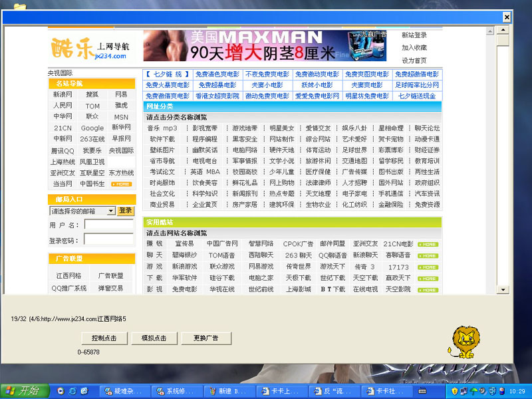Click the keyboard language bar icon
The height and width of the screenshot is (399, 532).
click(x=422, y=391)
